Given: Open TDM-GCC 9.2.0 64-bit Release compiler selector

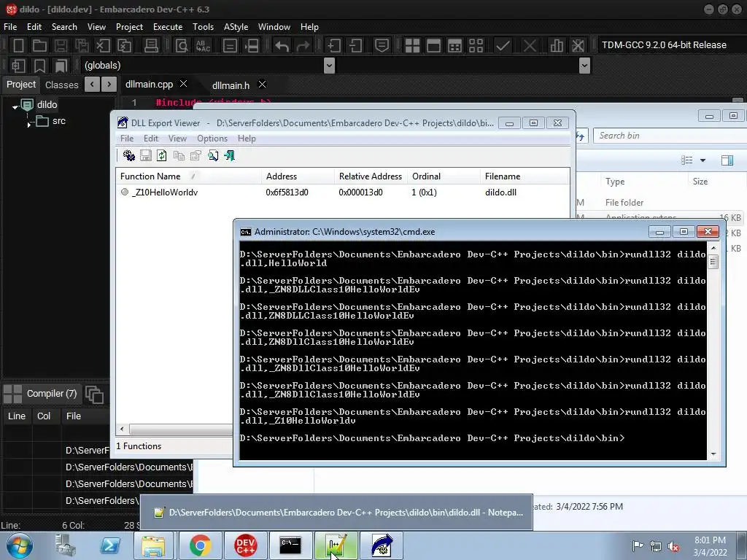Looking at the screenshot, I should pos(664,45).
